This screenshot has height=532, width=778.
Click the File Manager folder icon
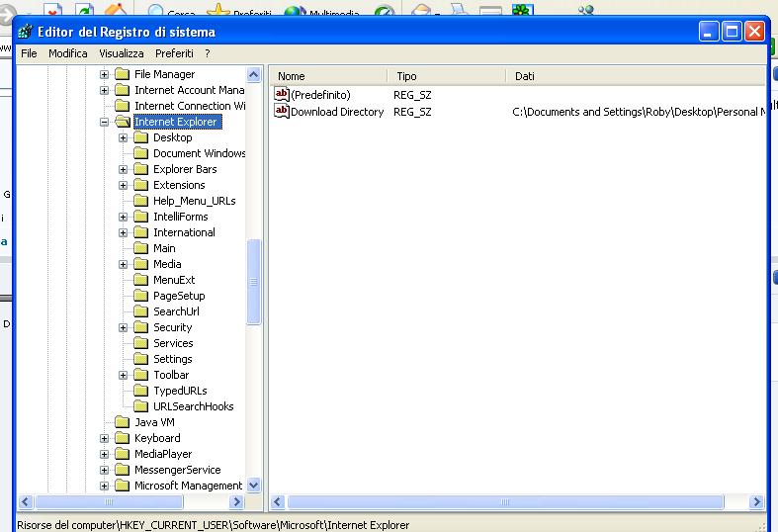click(122, 74)
